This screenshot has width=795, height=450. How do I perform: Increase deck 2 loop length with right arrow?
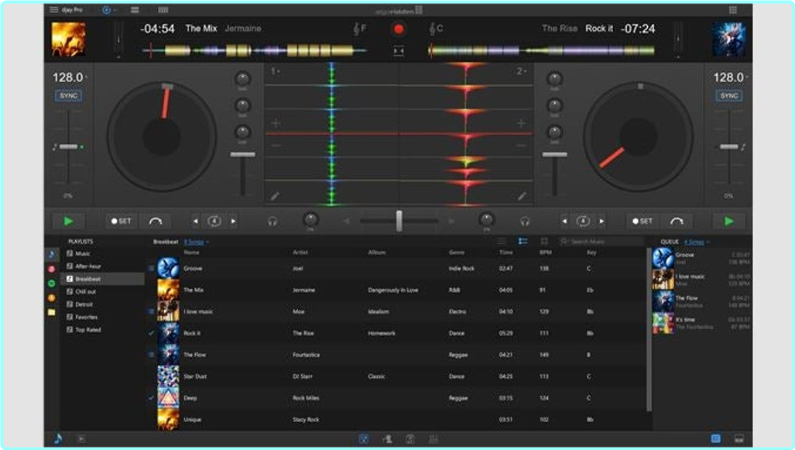(x=601, y=221)
